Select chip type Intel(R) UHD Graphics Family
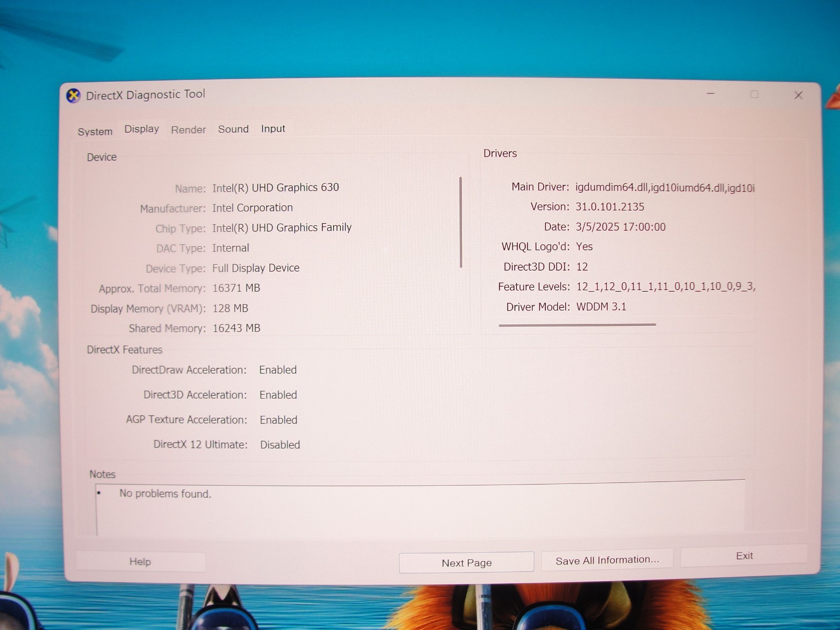The height and width of the screenshot is (630, 840). [x=282, y=228]
